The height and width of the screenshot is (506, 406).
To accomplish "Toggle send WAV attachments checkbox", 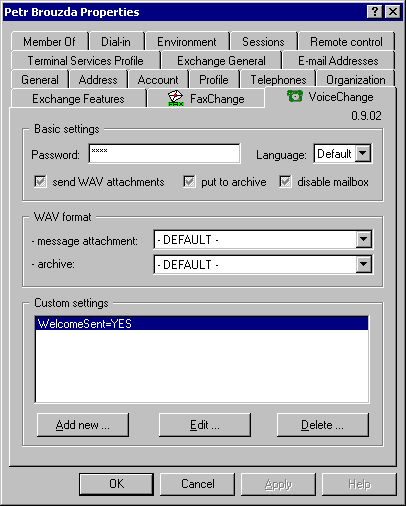I will click(x=40, y=182).
